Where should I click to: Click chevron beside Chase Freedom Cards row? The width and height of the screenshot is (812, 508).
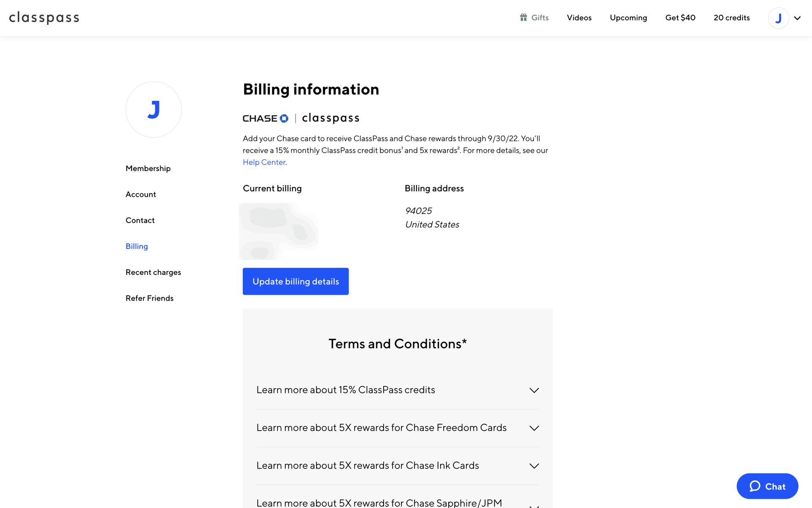click(534, 428)
